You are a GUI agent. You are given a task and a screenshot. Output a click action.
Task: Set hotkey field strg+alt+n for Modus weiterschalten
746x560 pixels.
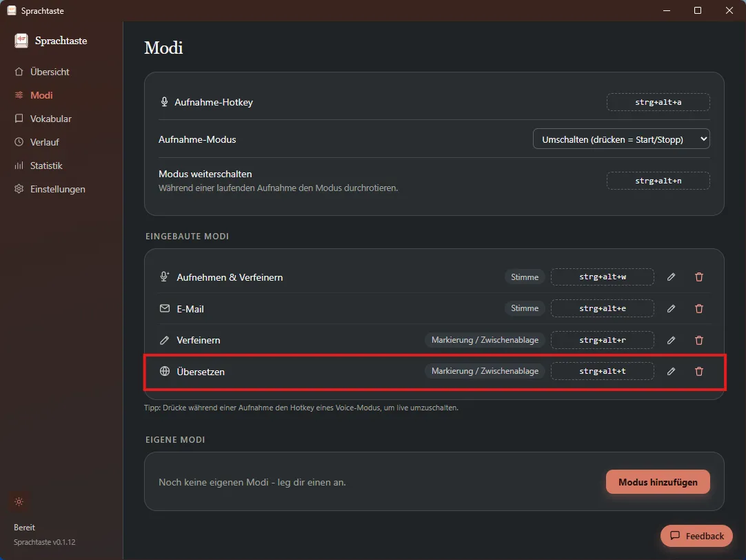click(658, 181)
